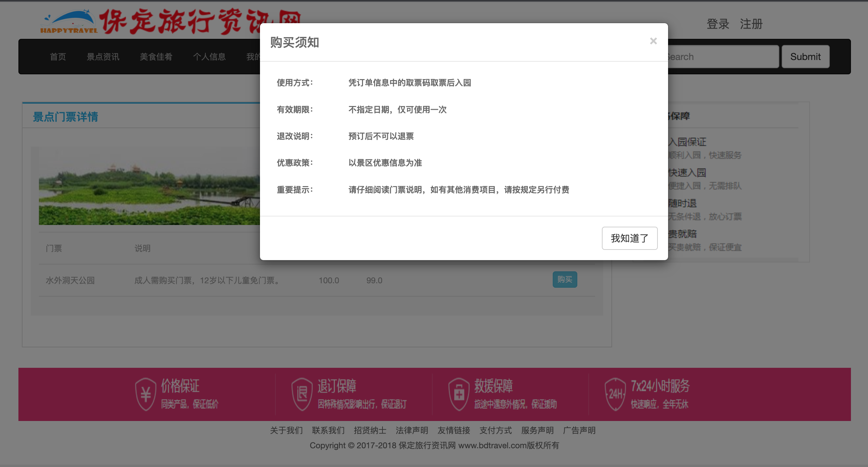Click the 快速入园 guarantee text
This screenshot has height=467, width=868.
pos(687,172)
